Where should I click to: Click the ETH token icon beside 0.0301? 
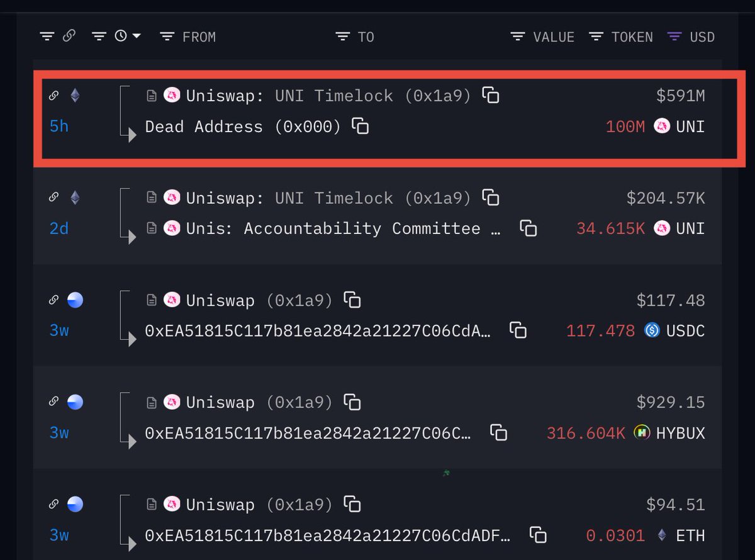(662, 535)
